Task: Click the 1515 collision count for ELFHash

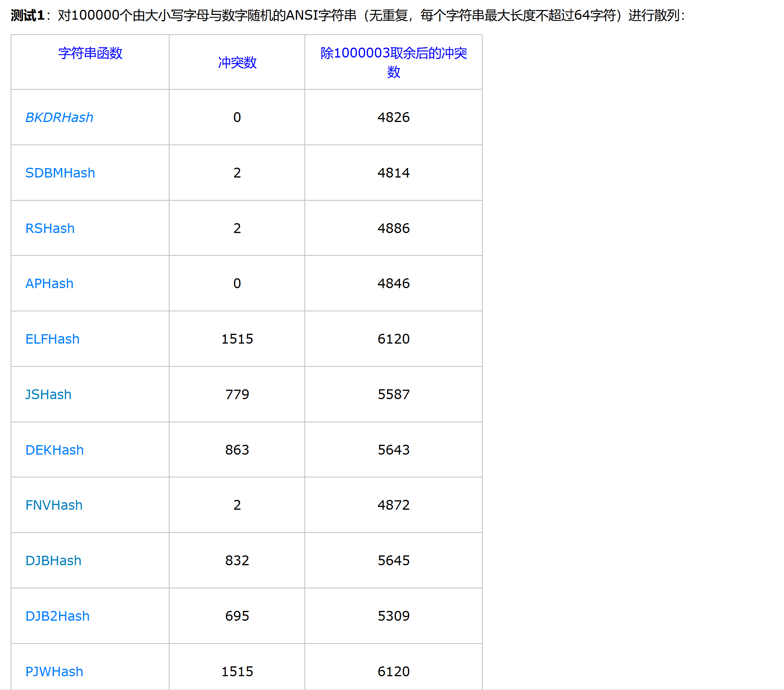Action: pos(237,339)
